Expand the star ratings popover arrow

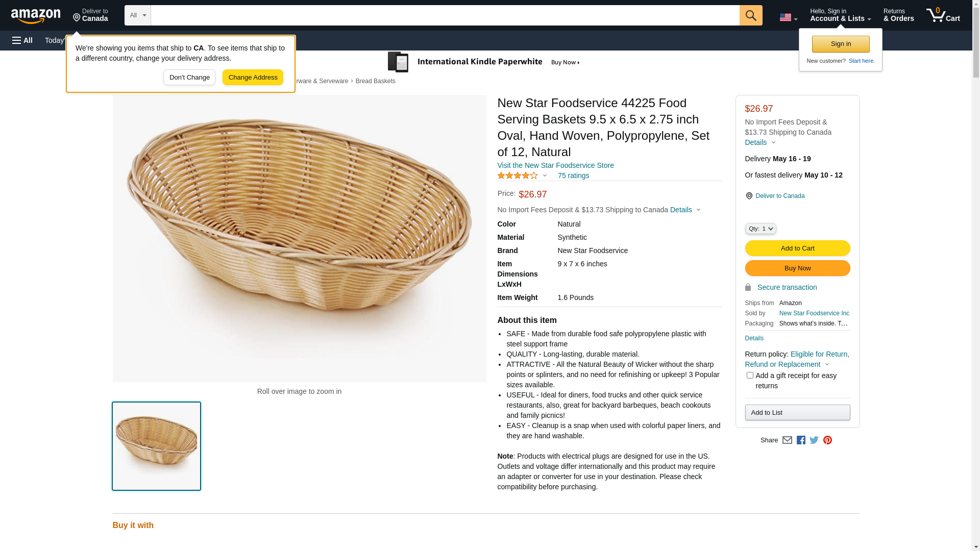click(545, 176)
